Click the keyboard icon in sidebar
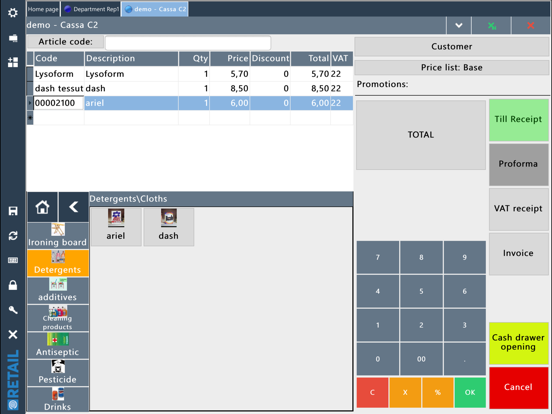The image size is (552, 414). (x=13, y=260)
